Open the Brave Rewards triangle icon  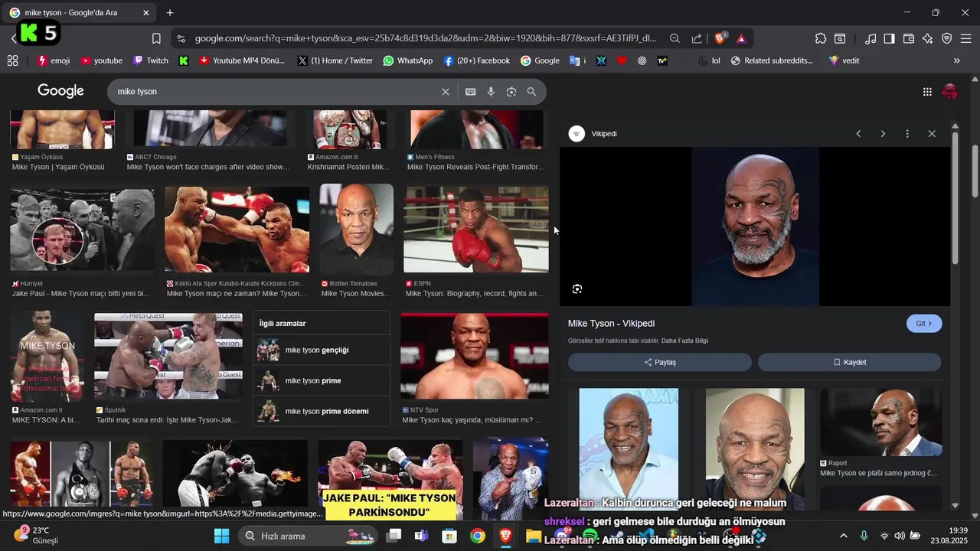(741, 38)
